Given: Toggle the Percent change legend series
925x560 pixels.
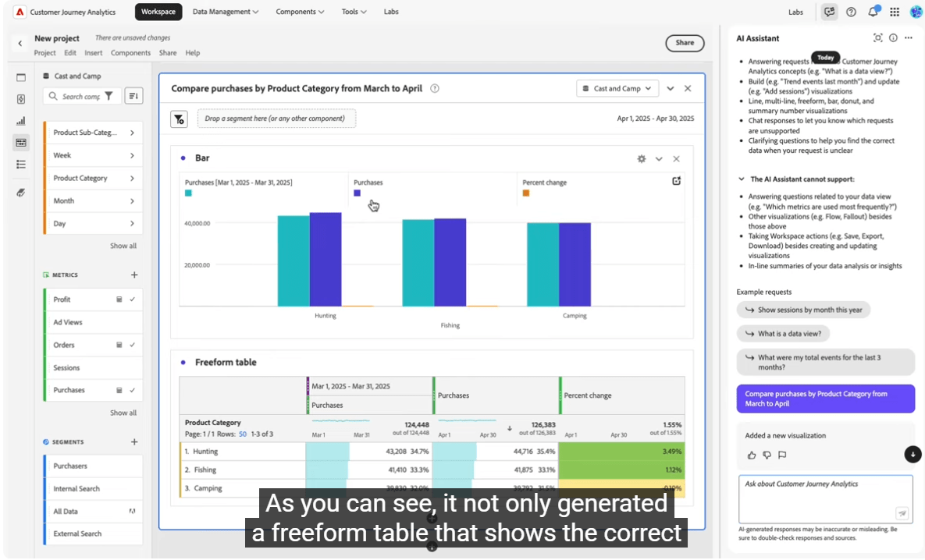Looking at the screenshot, I should [x=544, y=183].
